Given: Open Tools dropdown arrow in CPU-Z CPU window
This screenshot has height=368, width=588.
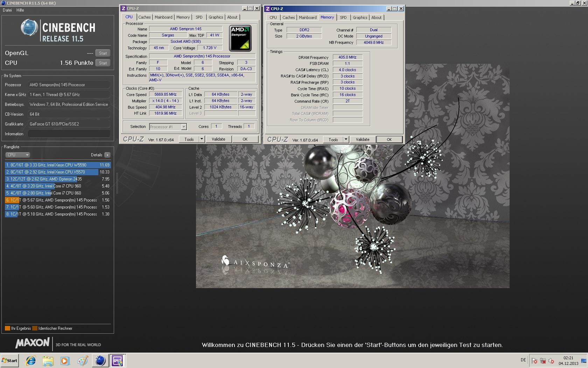Looking at the screenshot, I should point(202,139).
